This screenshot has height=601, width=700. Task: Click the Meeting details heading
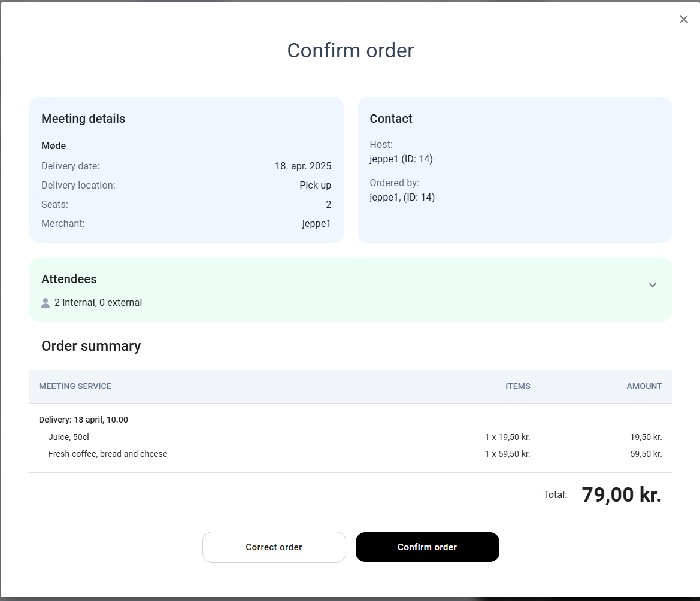click(x=83, y=119)
